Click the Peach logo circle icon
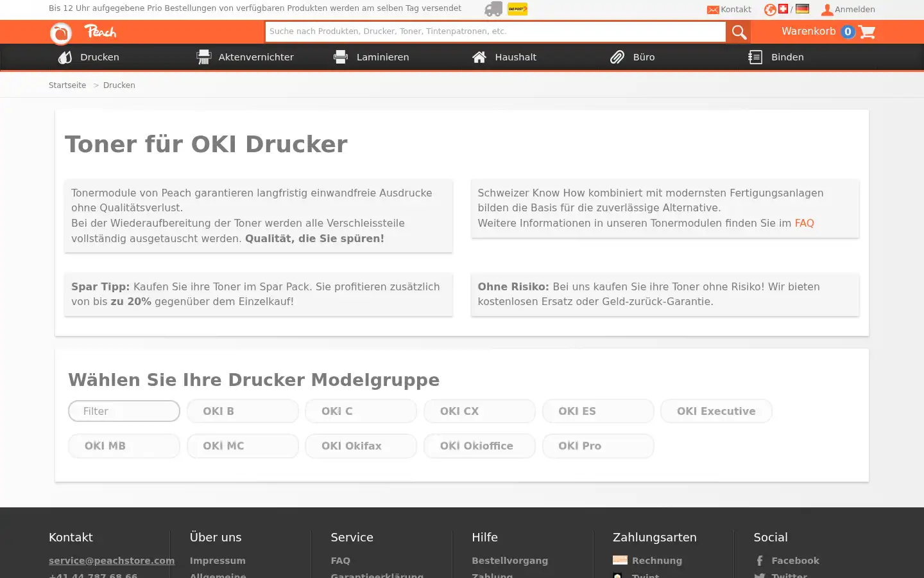The width and height of the screenshot is (924, 578). coord(61,33)
